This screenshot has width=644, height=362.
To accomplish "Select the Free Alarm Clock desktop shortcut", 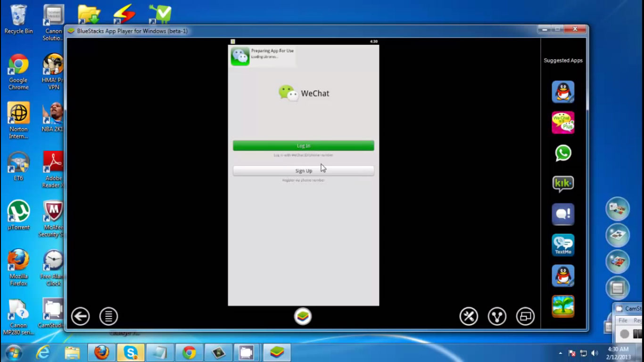I will click(x=53, y=268).
